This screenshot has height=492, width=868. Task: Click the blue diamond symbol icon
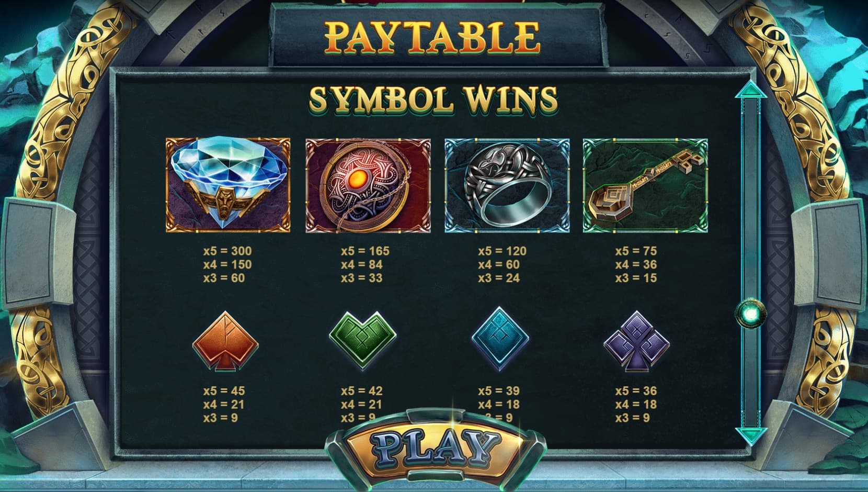pyautogui.click(x=228, y=185)
